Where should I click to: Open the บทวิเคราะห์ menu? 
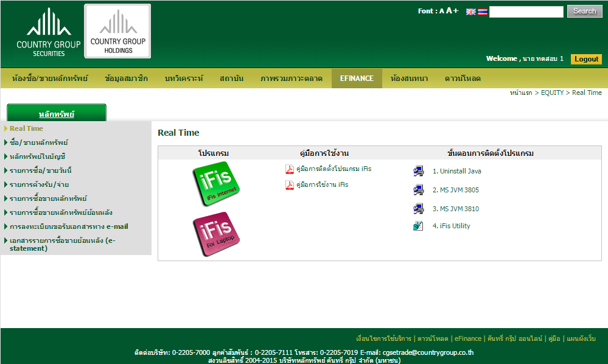click(x=184, y=79)
